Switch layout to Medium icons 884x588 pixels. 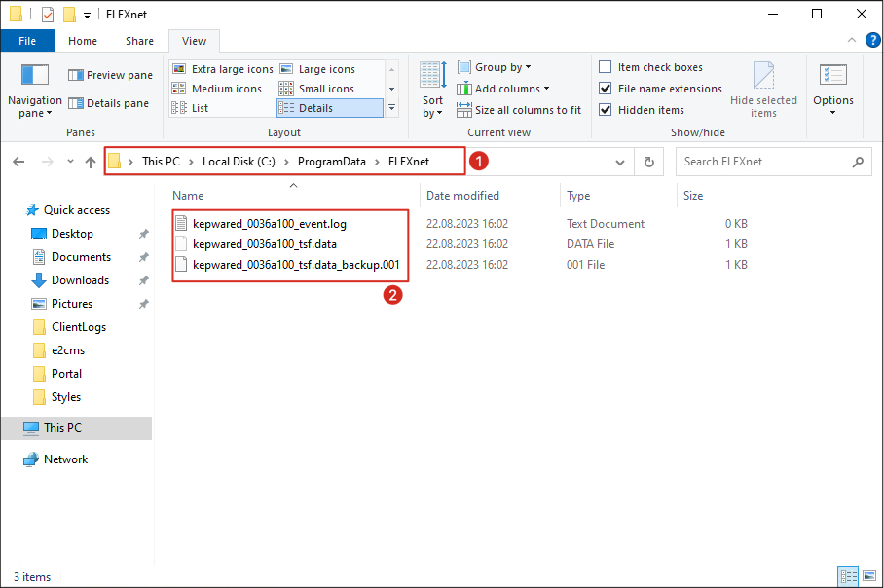coord(216,89)
